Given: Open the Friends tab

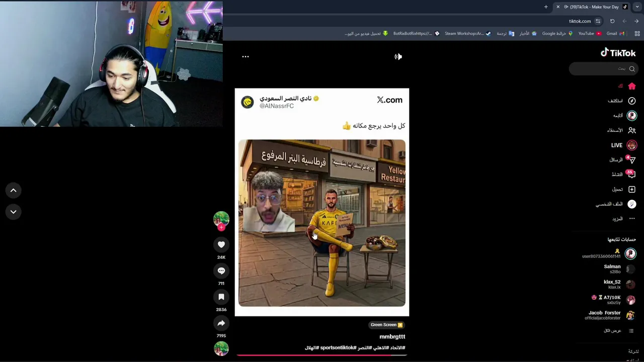Looking at the screenshot, I should [622, 130].
